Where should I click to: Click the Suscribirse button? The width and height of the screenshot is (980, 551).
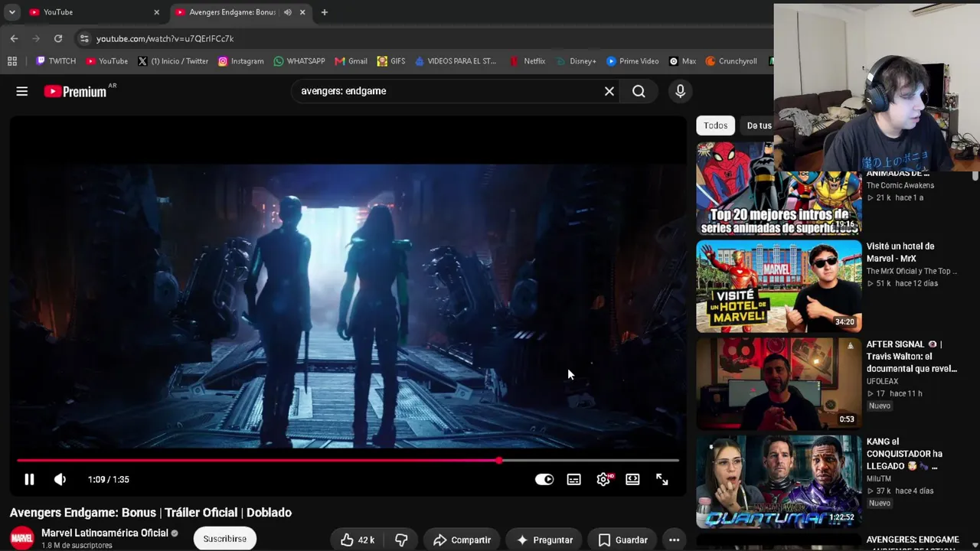point(224,539)
